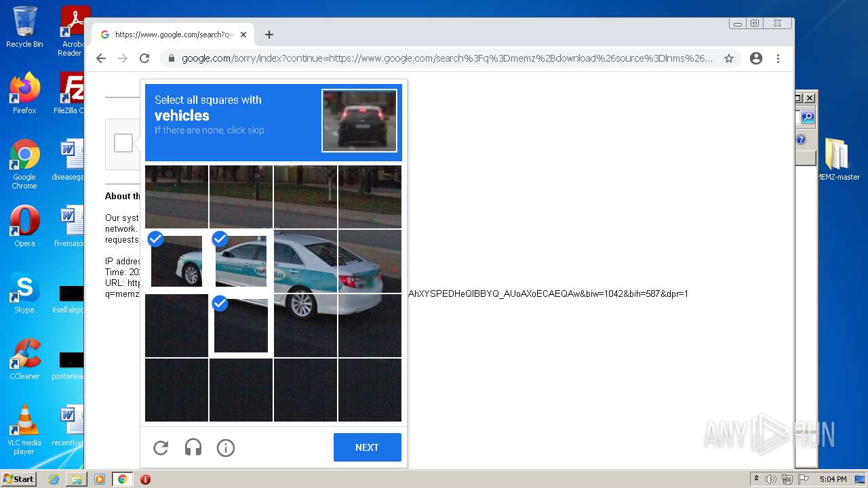868x488 pixels.
Task: Deselect the checked dark tile below the car hood
Action: click(x=241, y=325)
